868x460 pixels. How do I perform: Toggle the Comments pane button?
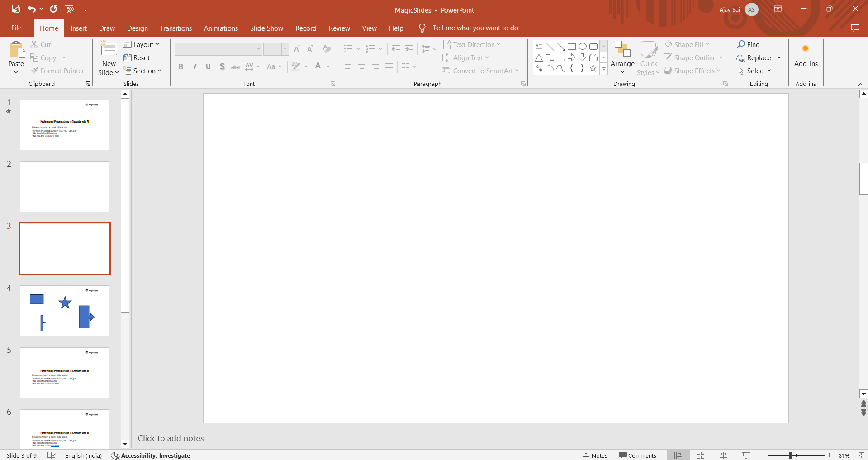637,455
